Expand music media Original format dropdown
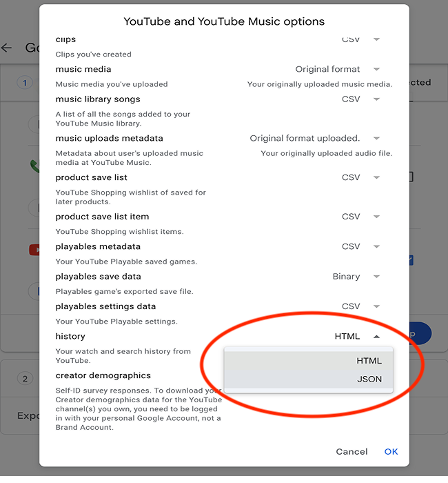448x483 pixels. [376, 69]
